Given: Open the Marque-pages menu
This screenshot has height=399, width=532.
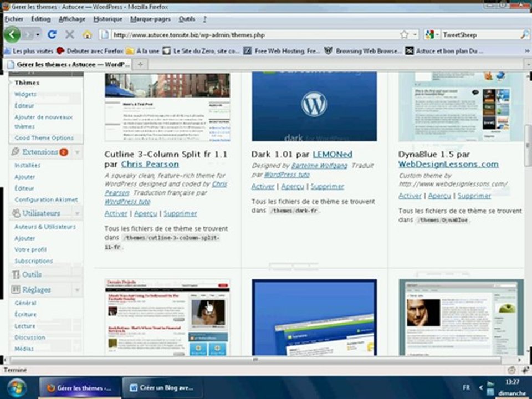Looking at the screenshot, I should click(150, 19).
